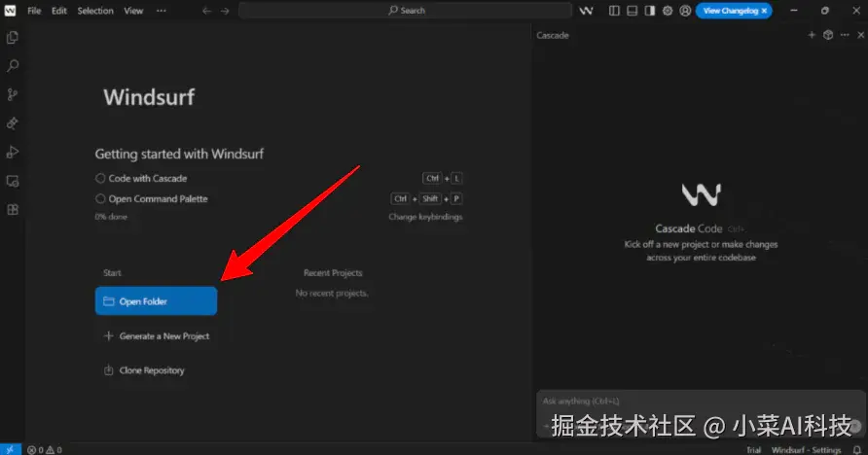Dismiss the View Changelog badge with X
Image resolution: width=868 pixels, height=455 pixels.
tap(765, 11)
